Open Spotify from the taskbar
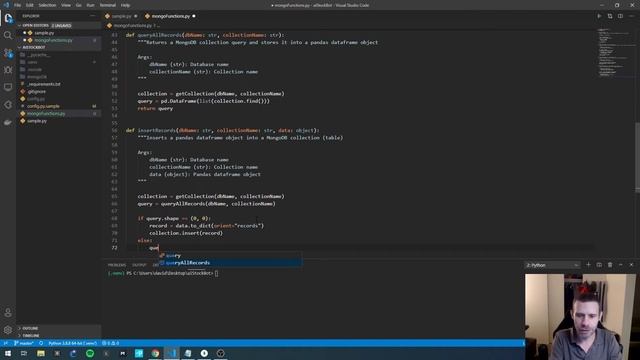Image resolution: width=640 pixels, height=360 pixels. pos(90,353)
